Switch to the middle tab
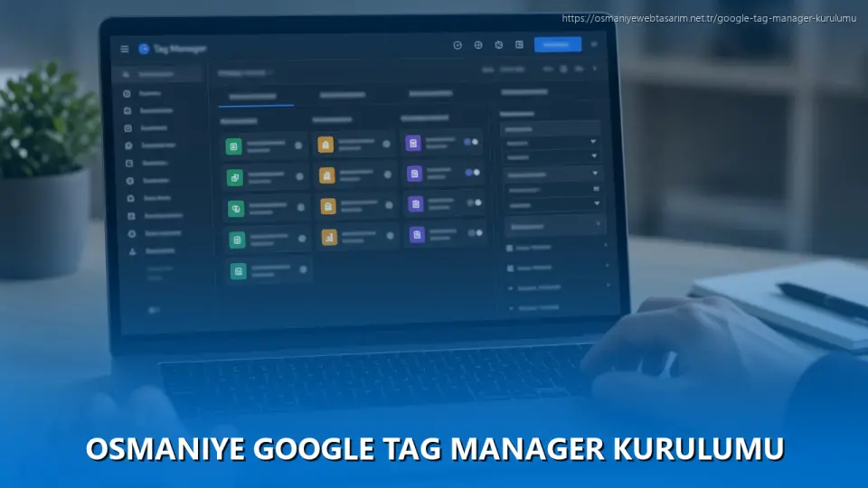868x488 pixels. click(x=343, y=95)
